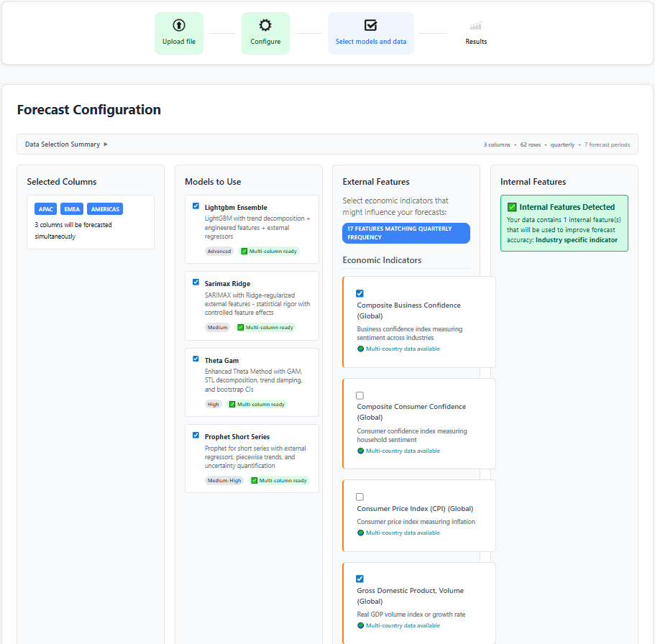Click the Results bar chart icon
The height and width of the screenshot is (644, 655).
click(x=476, y=26)
